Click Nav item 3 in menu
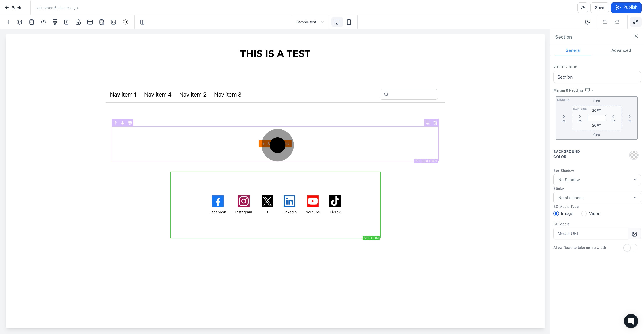The height and width of the screenshot is (334, 644). click(x=228, y=95)
